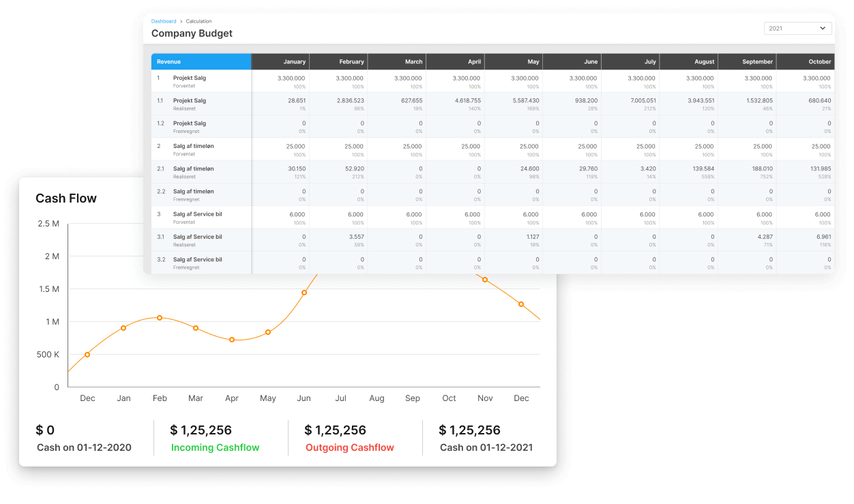The height and width of the screenshot is (504, 854).
Task: Click the Cash on 01-12-2021 label
Action: pyautogui.click(x=486, y=448)
